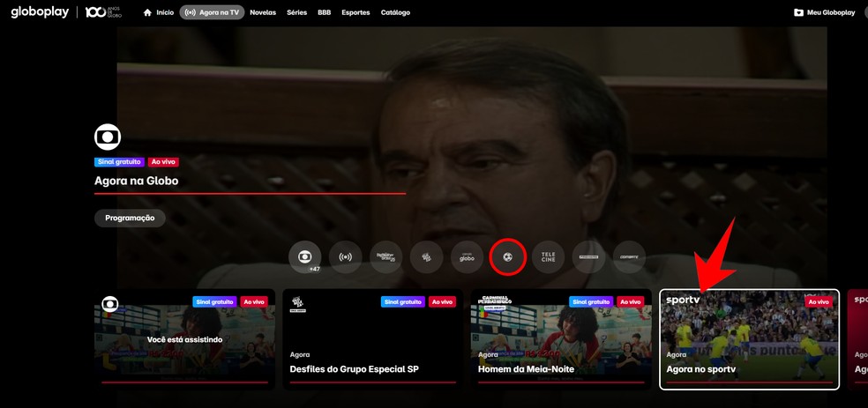
Task: Open the Séries menu
Action: click(296, 12)
